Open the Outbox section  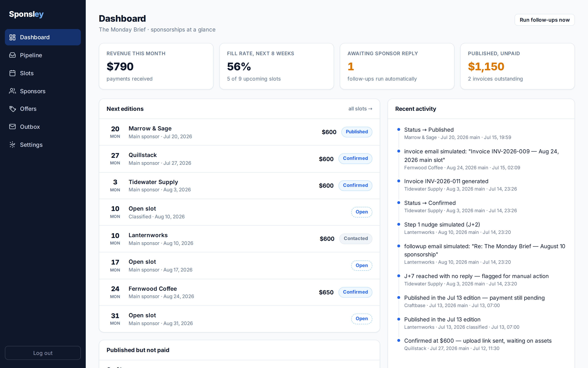(43, 127)
